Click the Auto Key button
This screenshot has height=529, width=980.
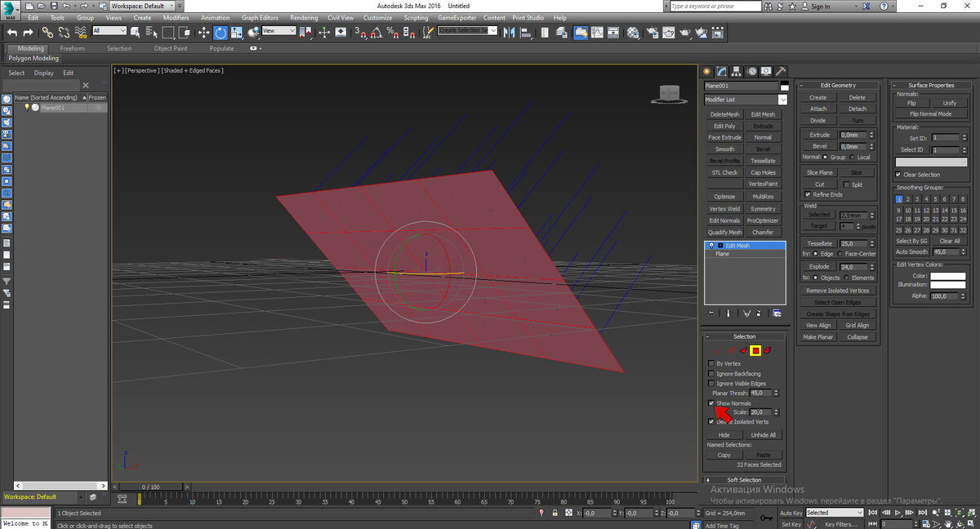point(791,513)
